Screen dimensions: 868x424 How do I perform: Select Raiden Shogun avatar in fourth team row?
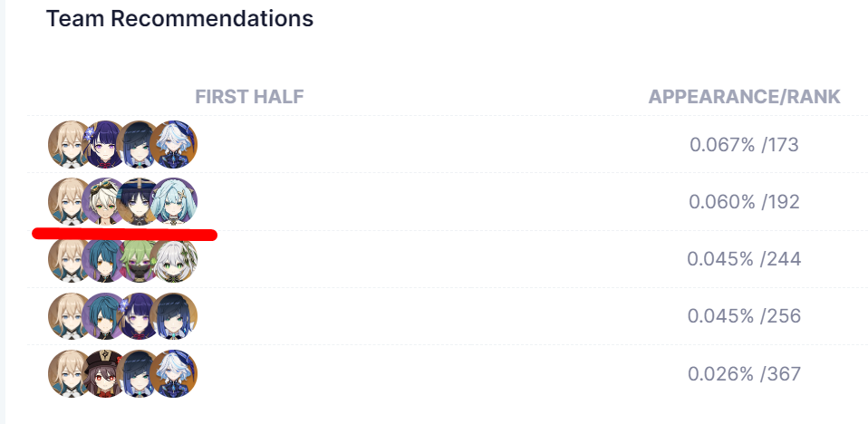(140, 316)
